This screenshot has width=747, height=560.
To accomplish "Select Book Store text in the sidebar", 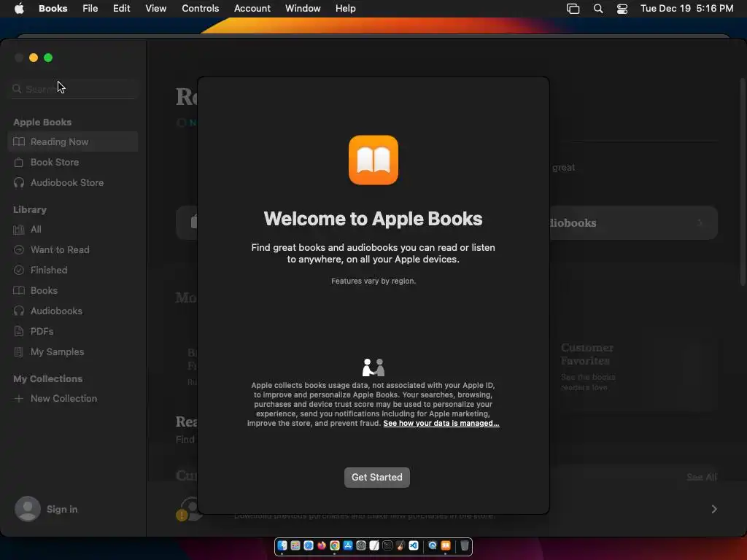I will click(x=55, y=163).
